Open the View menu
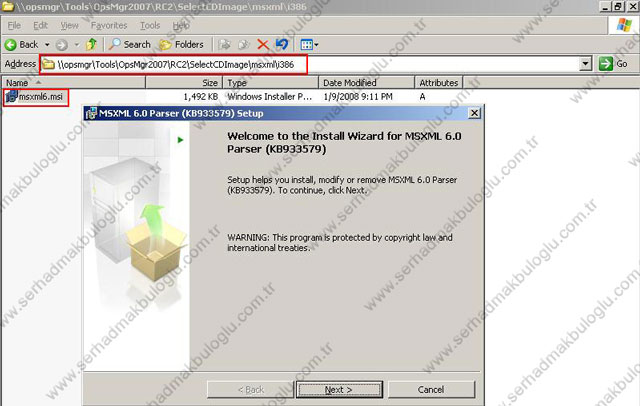Screen dimensions: 640x406 tap(69, 25)
